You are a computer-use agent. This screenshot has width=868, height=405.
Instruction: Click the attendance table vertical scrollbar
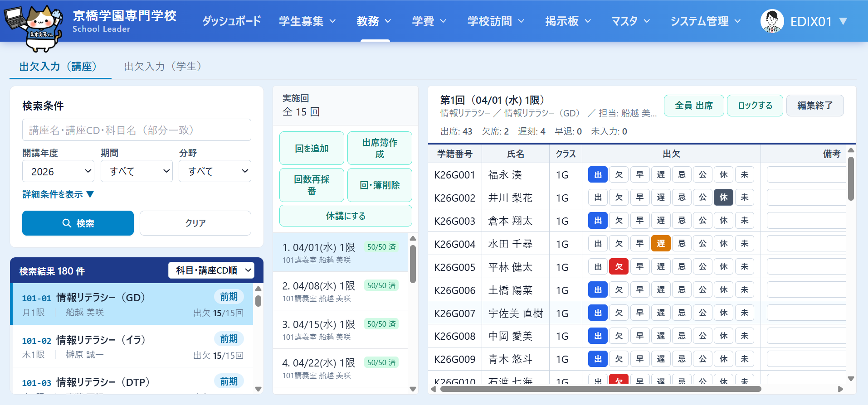tap(851, 178)
